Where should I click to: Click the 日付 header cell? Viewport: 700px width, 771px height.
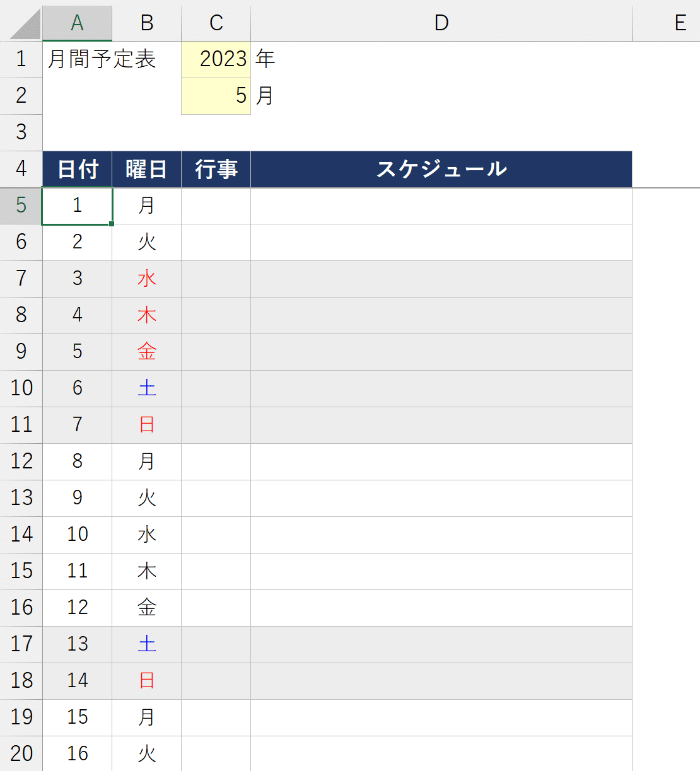click(77, 169)
